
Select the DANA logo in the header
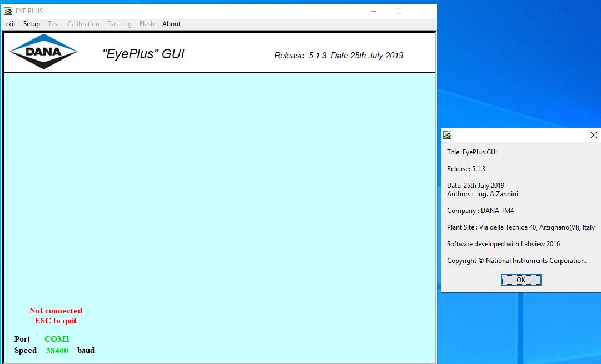point(43,52)
